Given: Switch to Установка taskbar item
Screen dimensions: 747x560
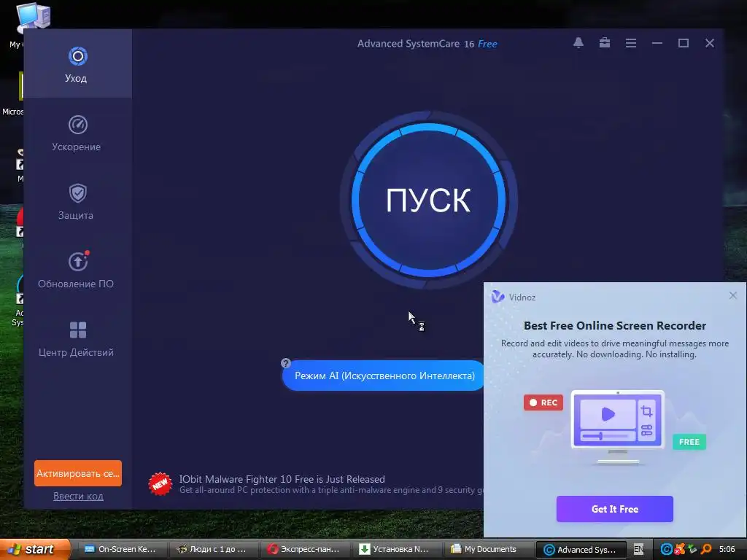Looking at the screenshot, I should tap(396, 549).
